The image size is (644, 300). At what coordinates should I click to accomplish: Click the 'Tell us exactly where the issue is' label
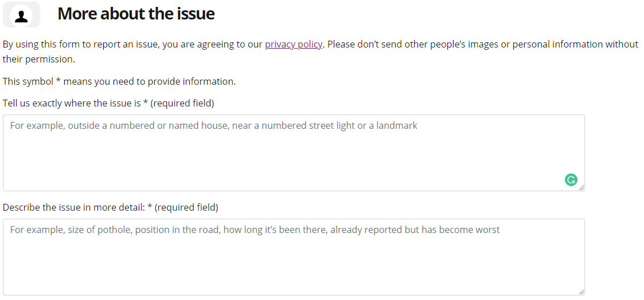72,103
